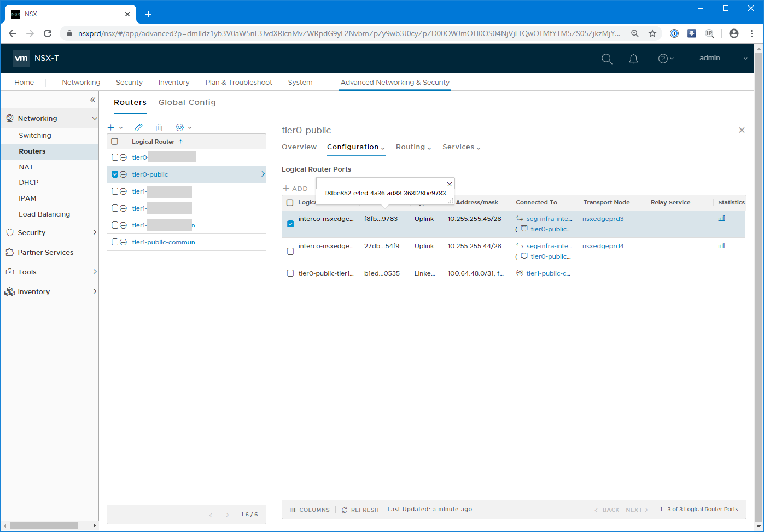
Task: Click the edit pencil icon above router list
Action: (x=138, y=127)
